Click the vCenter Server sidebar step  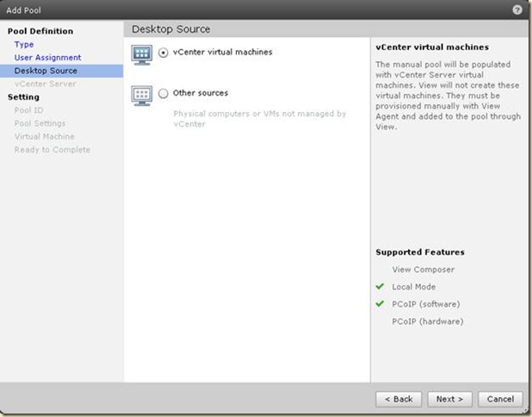45,84
